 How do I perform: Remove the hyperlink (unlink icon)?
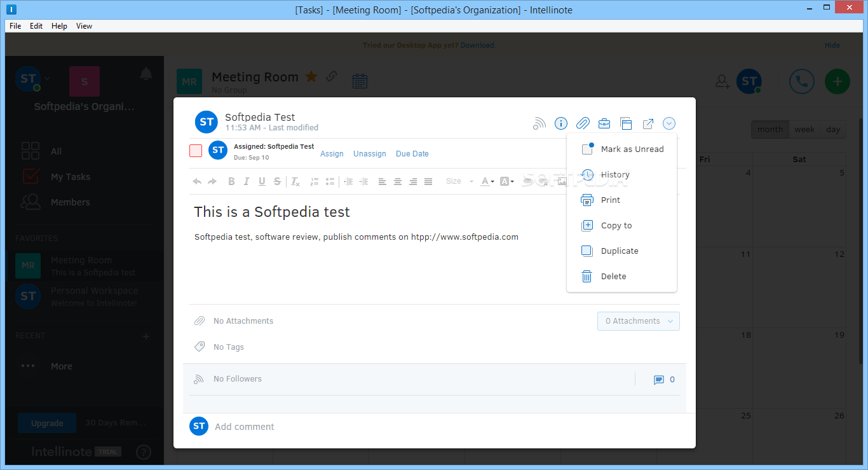tap(543, 181)
